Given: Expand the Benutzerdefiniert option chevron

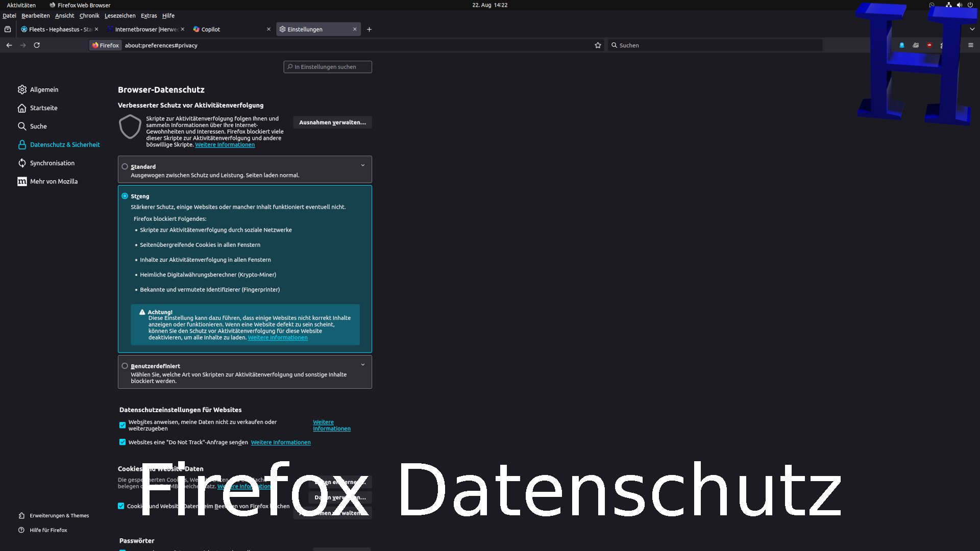Looking at the screenshot, I should point(363,365).
